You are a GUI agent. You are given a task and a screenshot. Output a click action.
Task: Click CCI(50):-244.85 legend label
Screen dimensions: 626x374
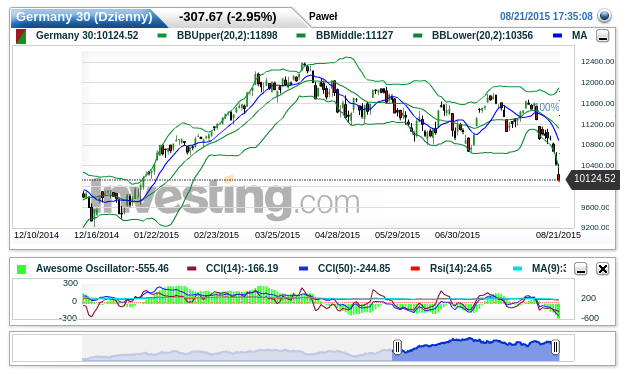[354, 268]
